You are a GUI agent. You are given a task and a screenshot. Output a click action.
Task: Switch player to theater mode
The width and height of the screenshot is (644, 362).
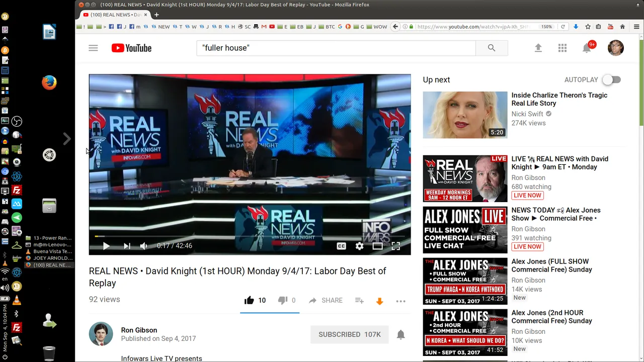click(x=377, y=246)
